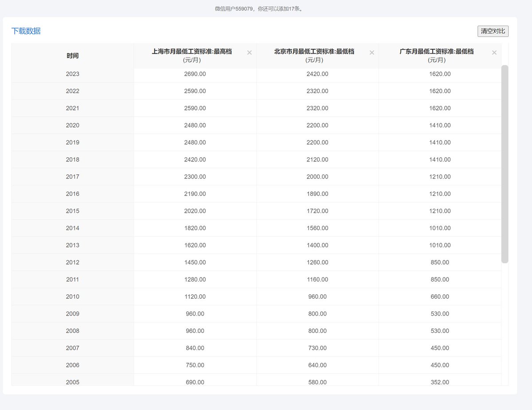Click the year 2013 cell
Image resolution: width=532 pixels, height=410 pixels.
(x=73, y=245)
